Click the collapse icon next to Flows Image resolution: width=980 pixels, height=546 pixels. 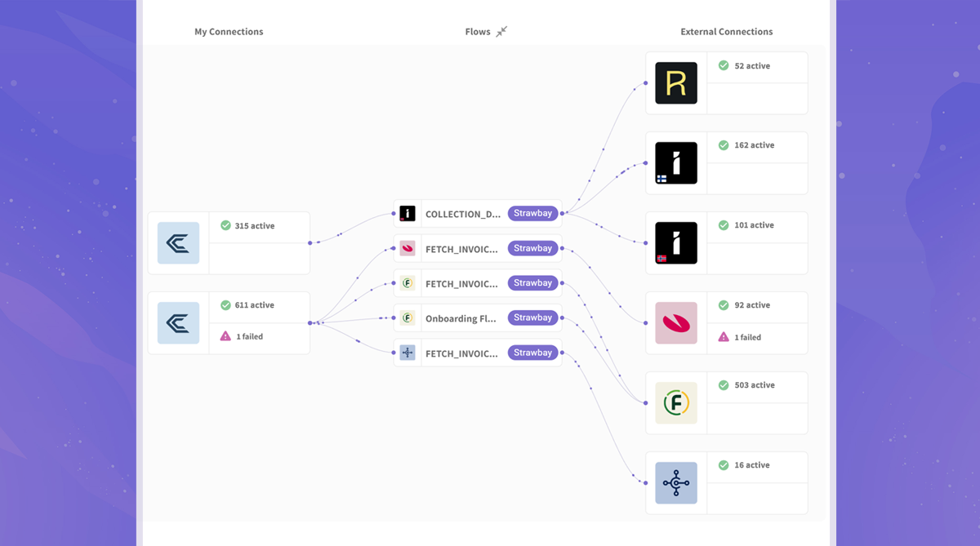point(501,32)
